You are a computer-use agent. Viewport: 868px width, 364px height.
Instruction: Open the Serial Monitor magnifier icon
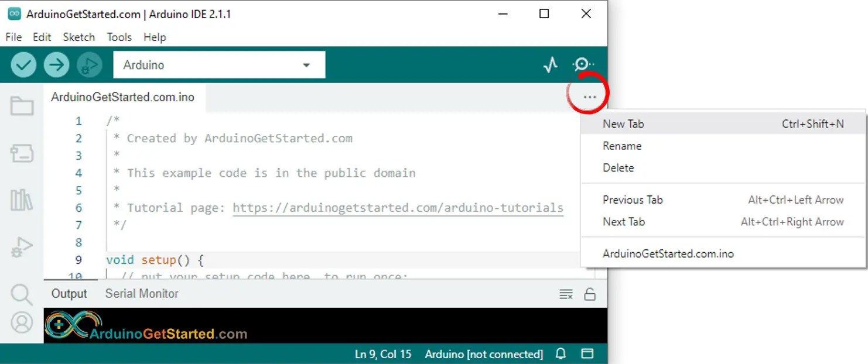[583, 65]
